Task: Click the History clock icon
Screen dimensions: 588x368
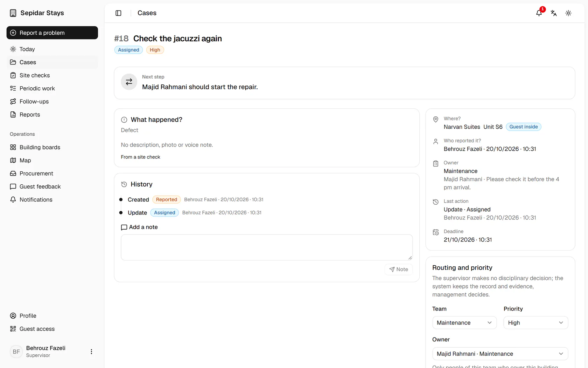Action: coord(124,184)
